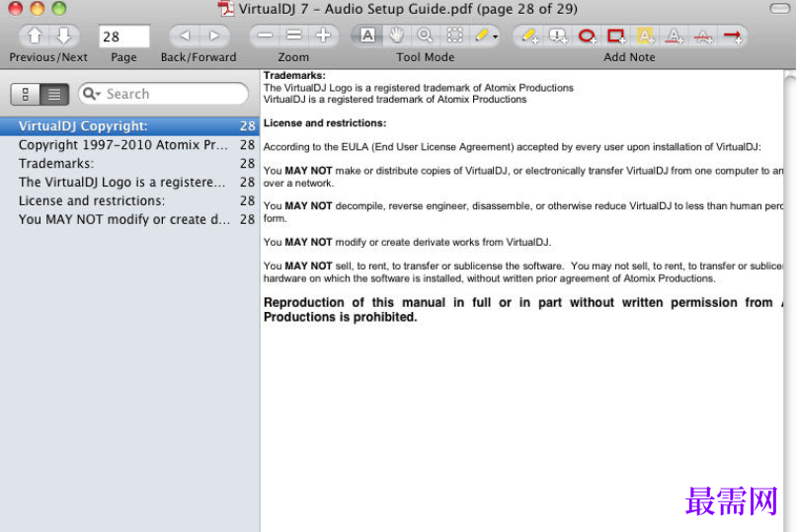
Task: Zoom out with the minus button
Action: pyautogui.click(x=265, y=36)
